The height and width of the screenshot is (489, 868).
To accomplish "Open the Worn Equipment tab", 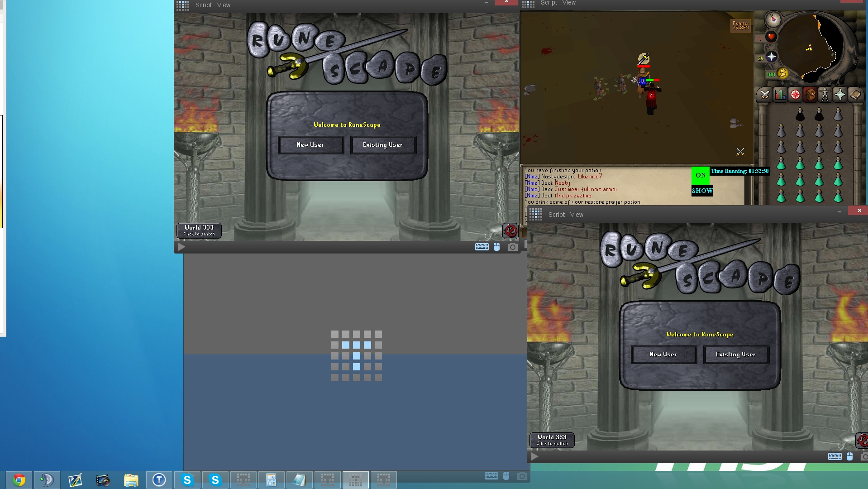I will click(825, 95).
